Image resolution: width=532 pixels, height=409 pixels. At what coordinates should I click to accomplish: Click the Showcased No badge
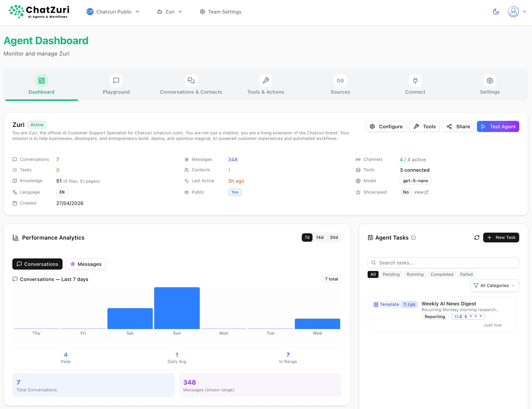pos(406,192)
